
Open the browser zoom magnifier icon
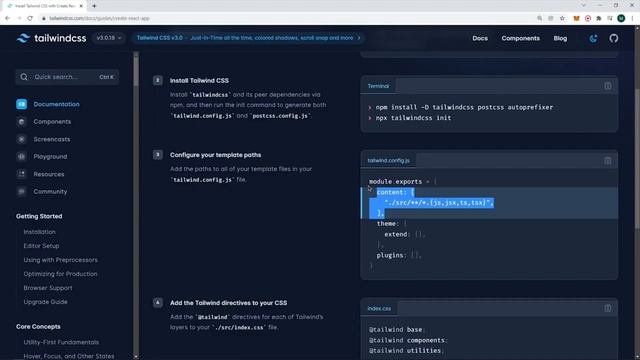click(x=540, y=18)
